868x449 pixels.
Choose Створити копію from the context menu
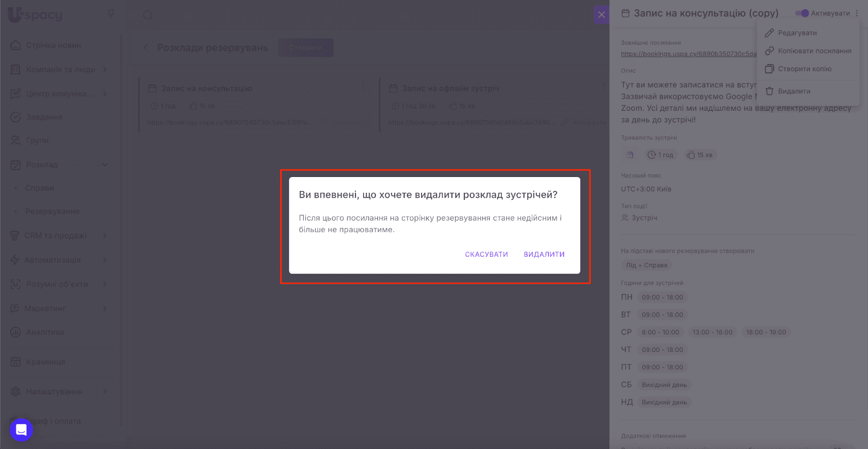coord(808,69)
